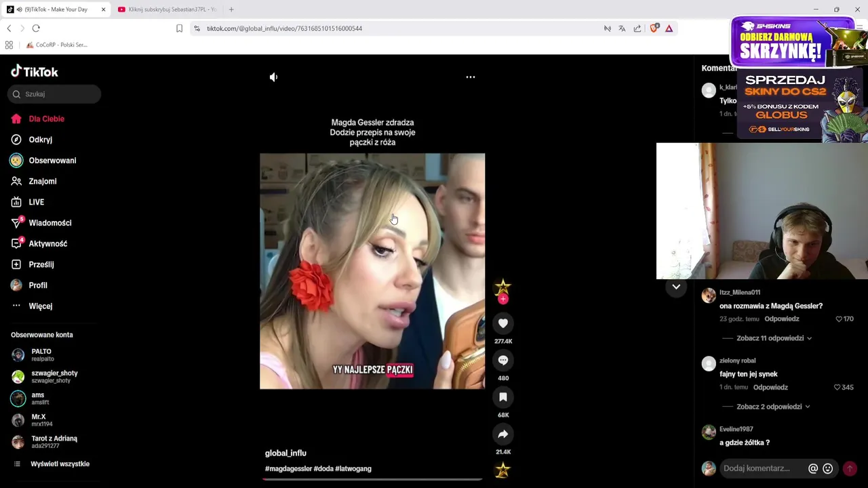Go to next video with the down chevron

pyautogui.click(x=676, y=287)
